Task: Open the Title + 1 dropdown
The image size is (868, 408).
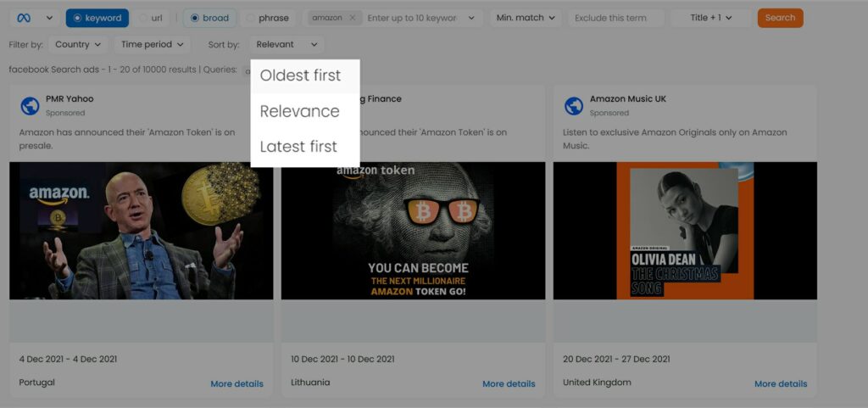Action: tap(711, 18)
